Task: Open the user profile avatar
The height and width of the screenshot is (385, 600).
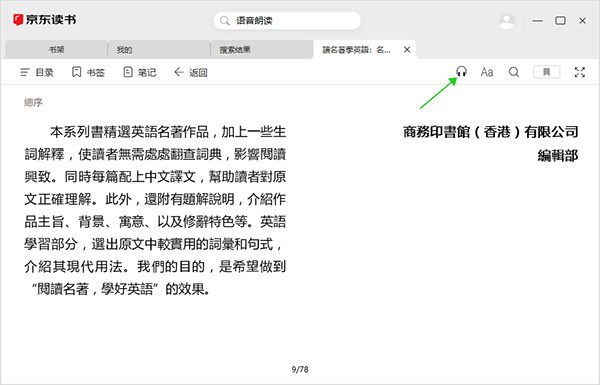Action: pos(507,21)
